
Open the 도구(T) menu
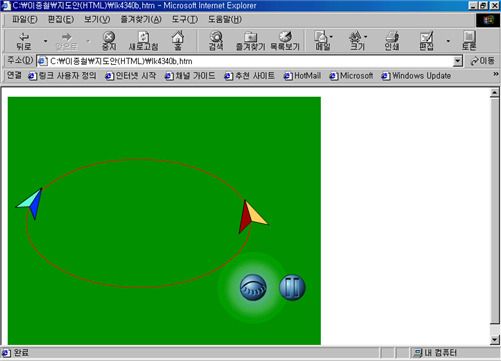pyautogui.click(x=185, y=19)
